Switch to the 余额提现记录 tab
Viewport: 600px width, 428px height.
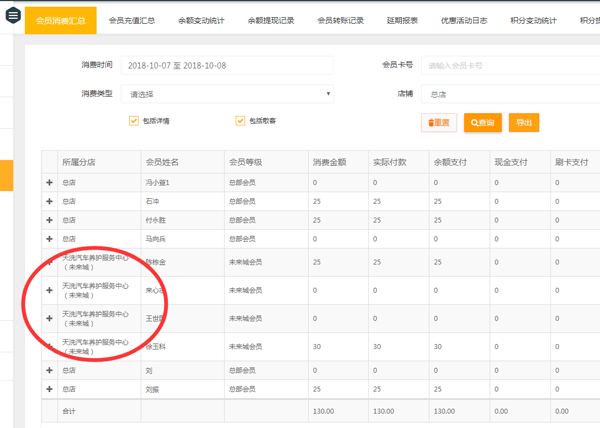click(271, 20)
